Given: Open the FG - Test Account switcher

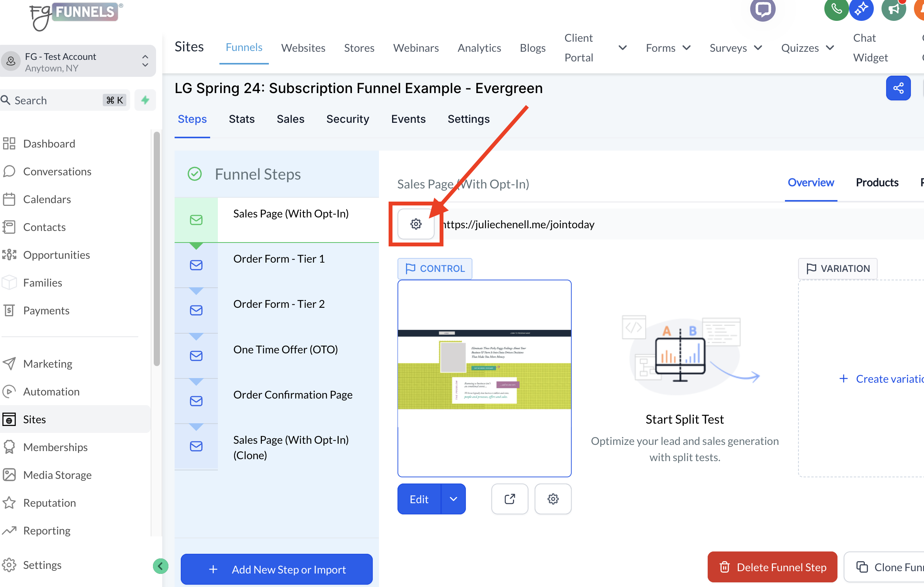Looking at the screenshot, I should click(78, 62).
